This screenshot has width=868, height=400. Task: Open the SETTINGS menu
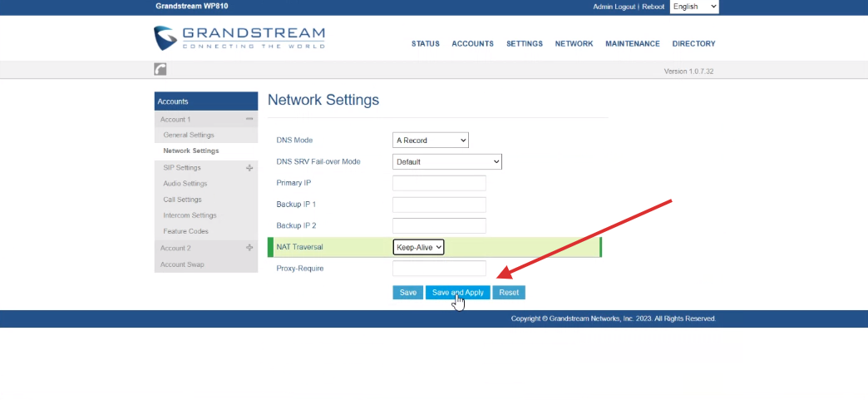coord(525,44)
